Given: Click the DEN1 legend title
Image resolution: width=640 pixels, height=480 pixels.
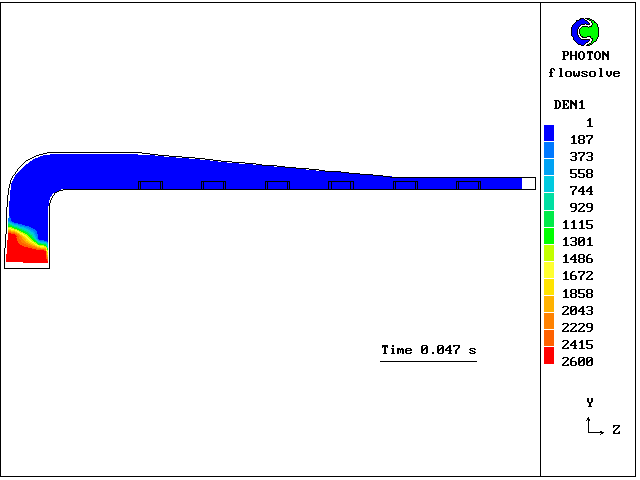Looking at the screenshot, I should click(x=569, y=105).
